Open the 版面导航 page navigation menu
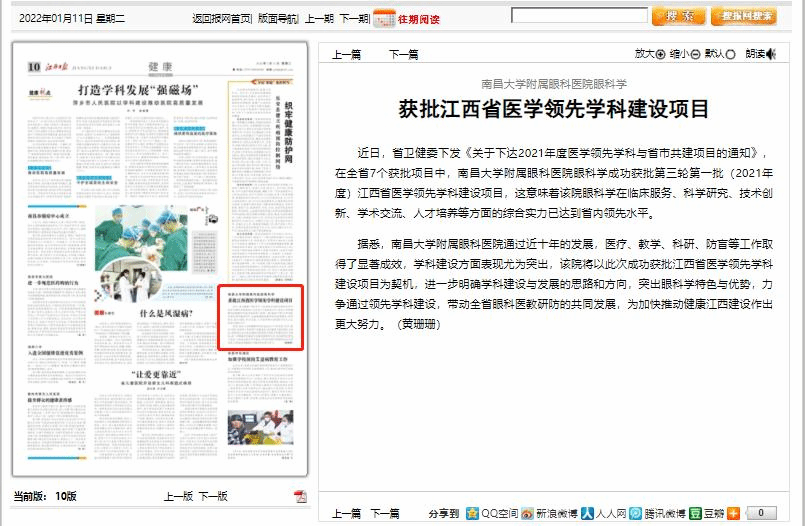Viewport: 805px width, 526px height. tap(278, 19)
